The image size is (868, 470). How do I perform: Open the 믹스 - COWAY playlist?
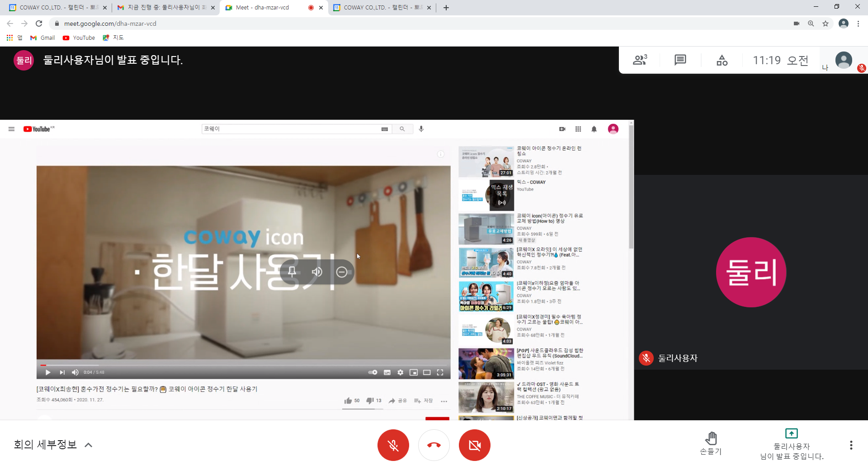(521, 195)
